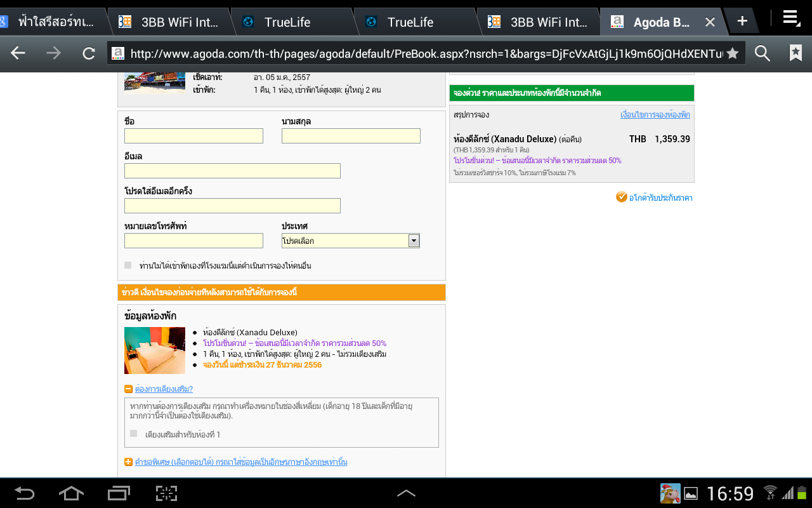Tap the screenshot capture icon
812x508 pixels.
[166, 493]
